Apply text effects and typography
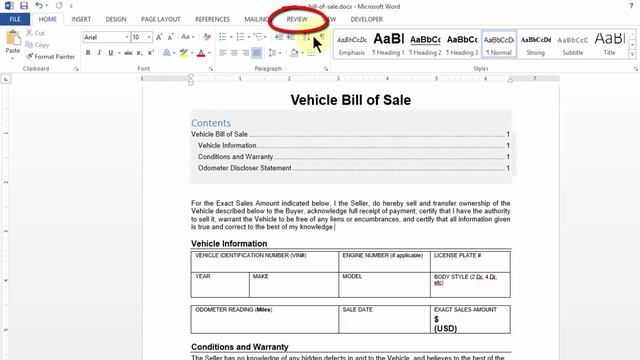The height and width of the screenshot is (360, 640). (x=167, y=53)
